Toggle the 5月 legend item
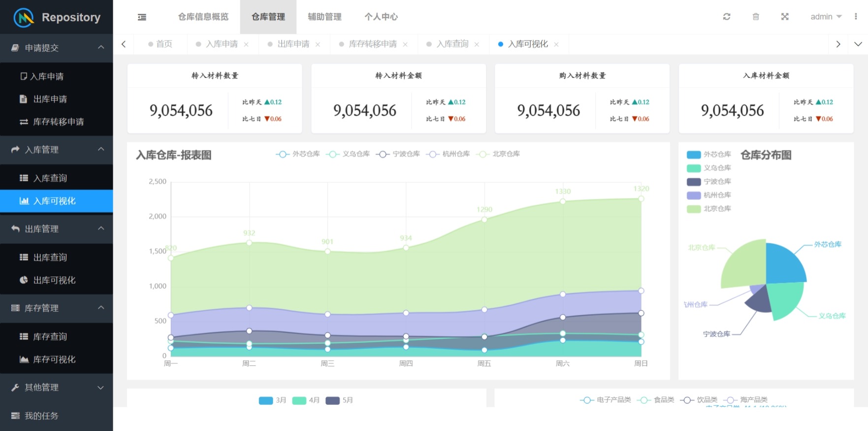Viewport: 868px width, 431px height. pyautogui.click(x=339, y=400)
